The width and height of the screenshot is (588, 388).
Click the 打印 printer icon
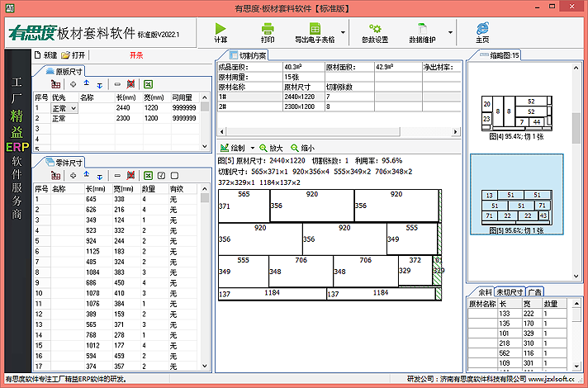(268, 29)
